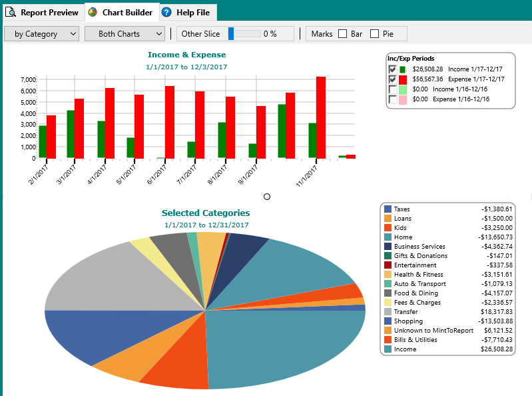Click the 11/1/2017 axis label
The height and width of the screenshot is (396, 532).
tap(307, 176)
